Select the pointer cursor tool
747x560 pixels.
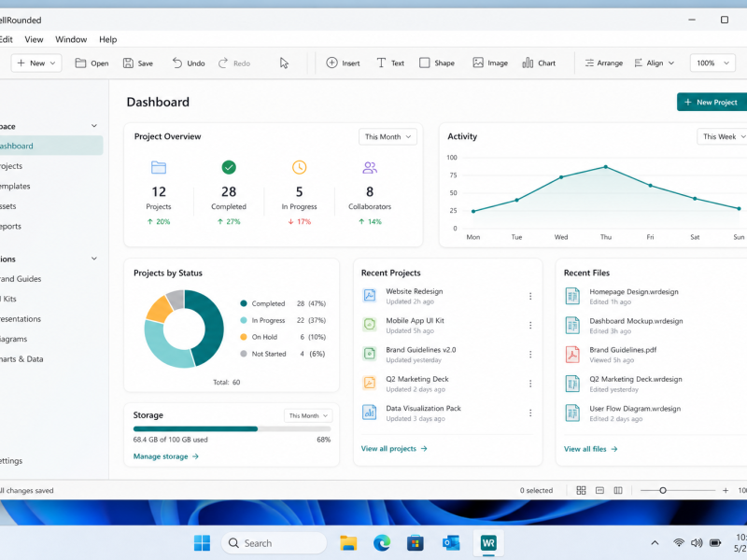click(x=284, y=63)
